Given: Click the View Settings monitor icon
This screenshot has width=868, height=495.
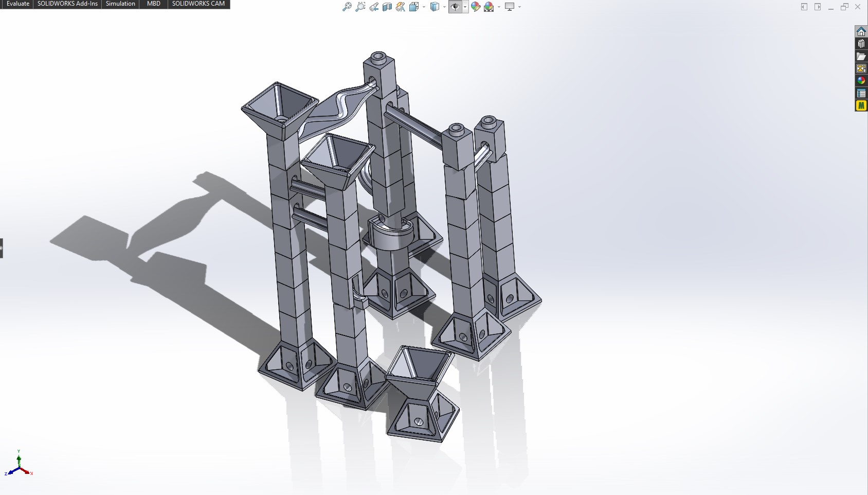Looking at the screenshot, I should pos(510,7).
